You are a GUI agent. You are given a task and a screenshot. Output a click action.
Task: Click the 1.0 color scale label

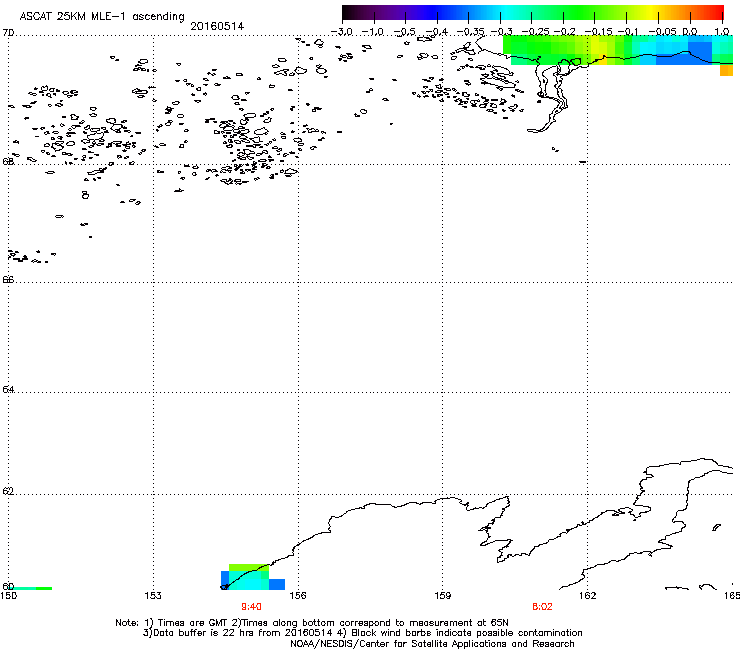722,32
